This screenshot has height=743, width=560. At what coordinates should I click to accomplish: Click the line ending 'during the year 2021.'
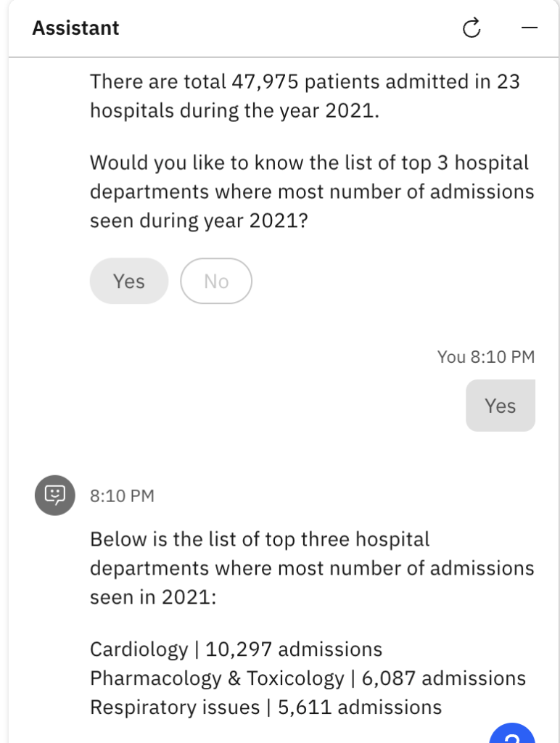234,111
